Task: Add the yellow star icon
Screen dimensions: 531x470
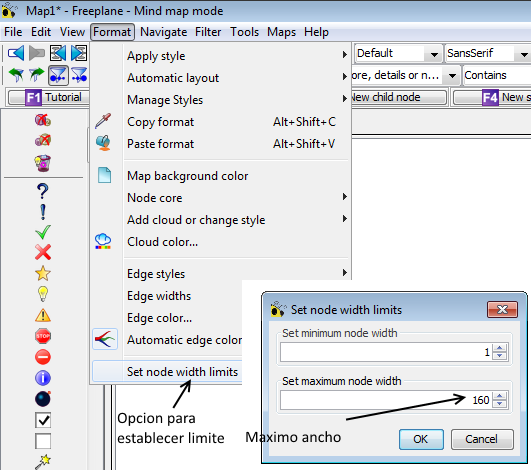Action: click(x=43, y=273)
